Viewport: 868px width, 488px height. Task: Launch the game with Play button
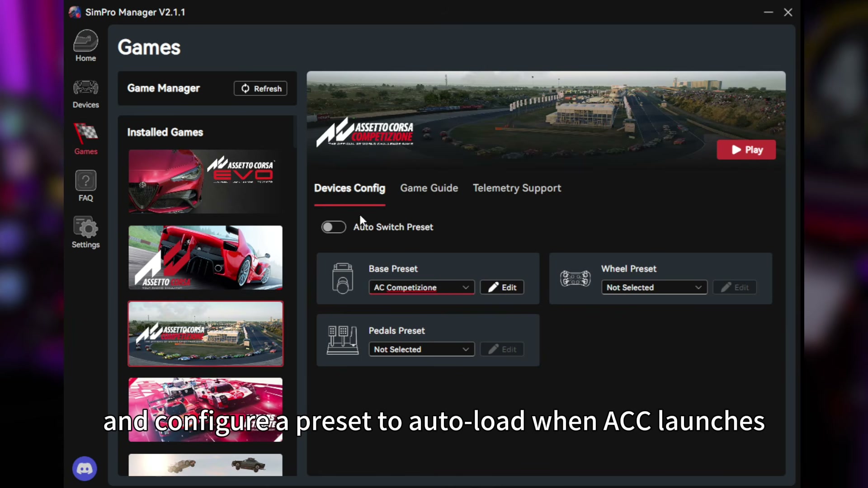coord(746,150)
